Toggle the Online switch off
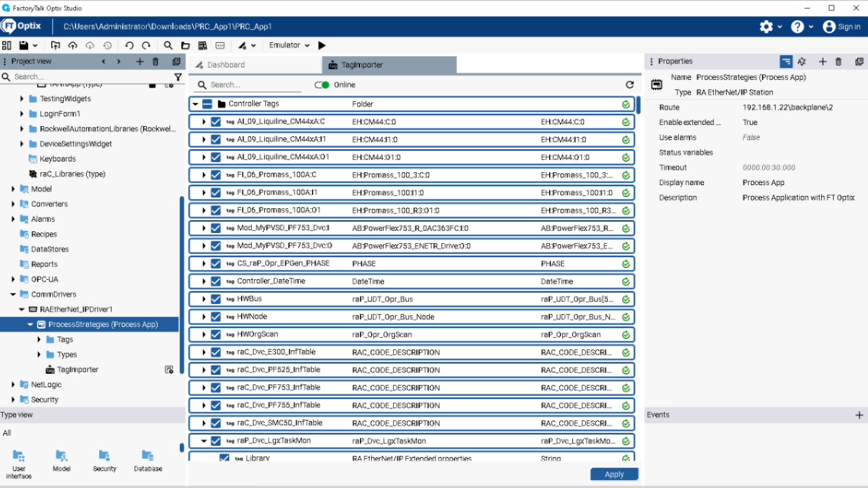 tap(322, 85)
